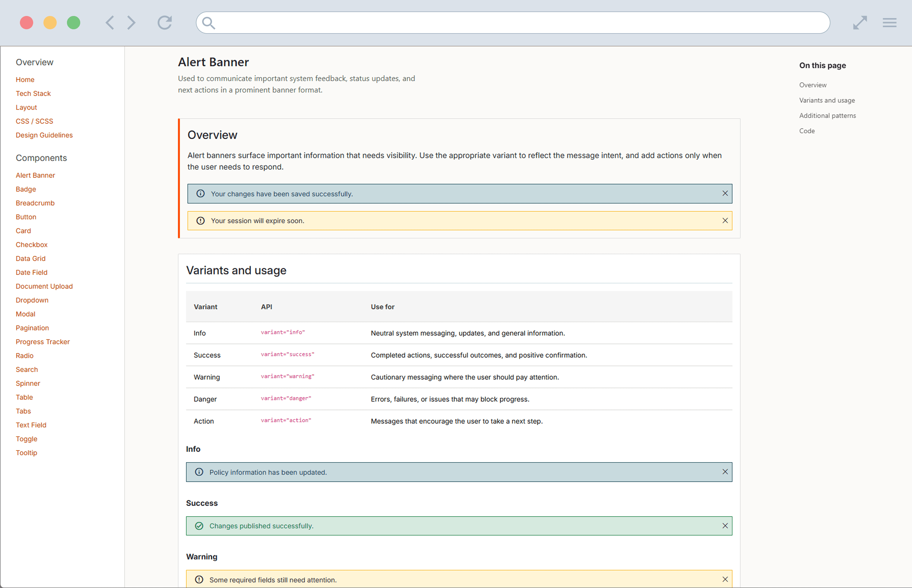
Task: Open Data Grid component
Action: tap(30, 258)
